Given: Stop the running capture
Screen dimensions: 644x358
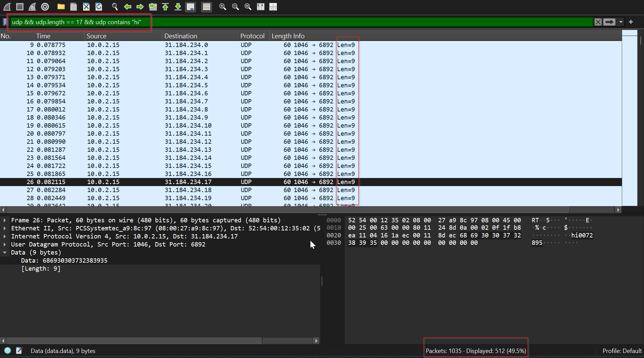Looking at the screenshot, I should [x=20, y=7].
